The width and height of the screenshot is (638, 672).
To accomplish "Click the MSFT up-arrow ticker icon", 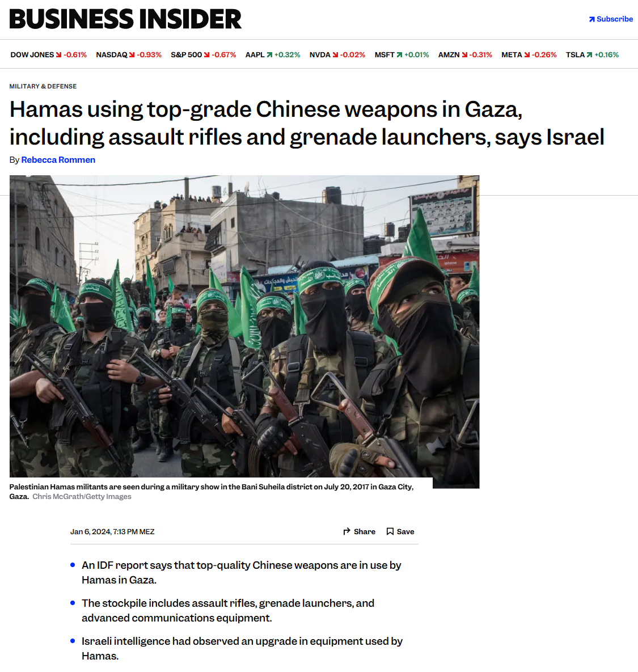I will pyautogui.click(x=399, y=55).
